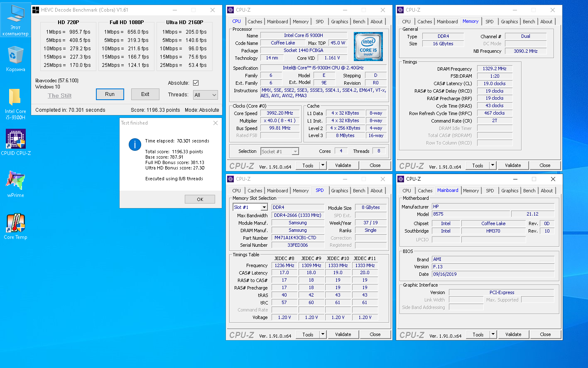Select the CPU tab in the Mainboard window

(407, 191)
